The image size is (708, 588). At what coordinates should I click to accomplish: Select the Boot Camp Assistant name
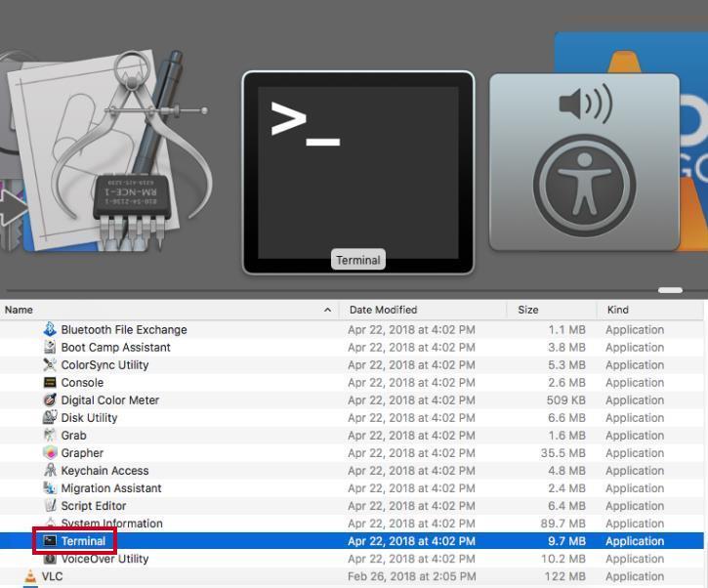pos(115,348)
